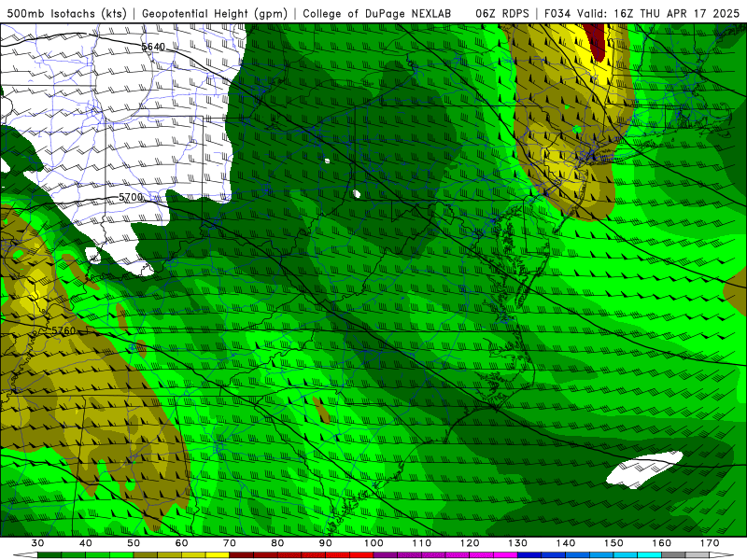Click the olive colorbar swatch at 50
The width and height of the screenshot is (747, 560).
[146, 555]
